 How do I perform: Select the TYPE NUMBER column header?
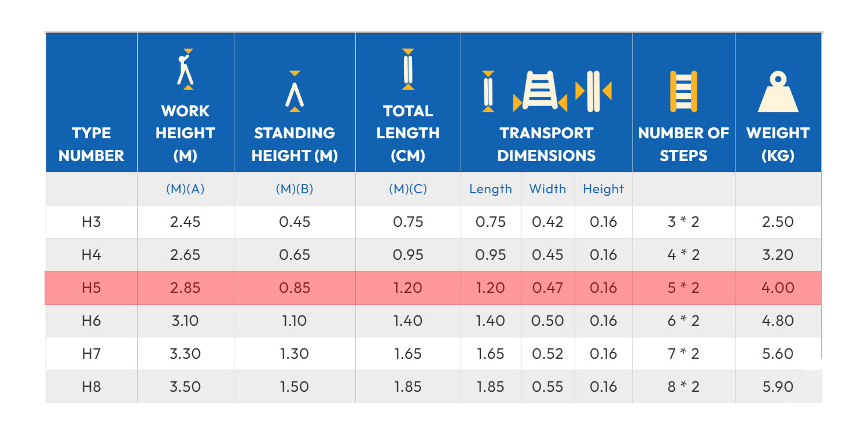pos(91,144)
